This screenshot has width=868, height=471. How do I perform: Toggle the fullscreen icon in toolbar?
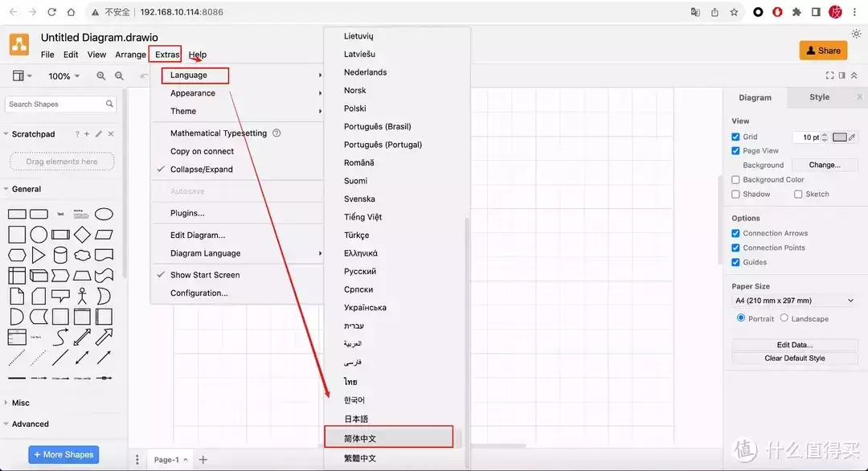pos(829,76)
